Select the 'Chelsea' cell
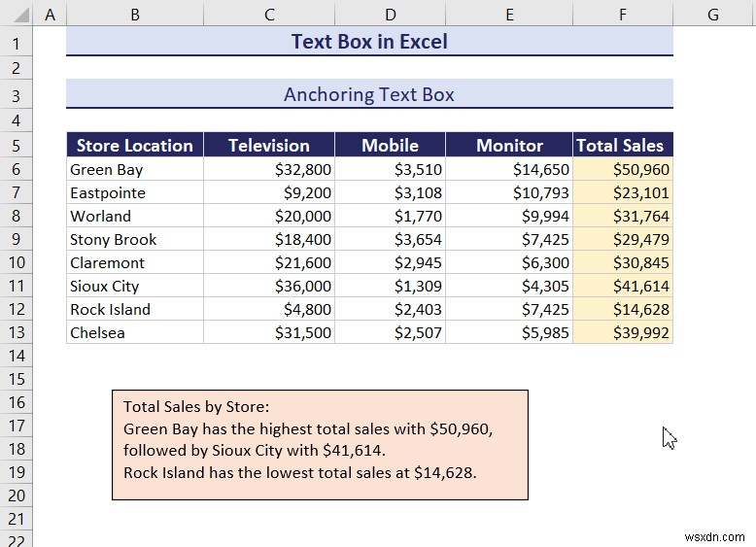The image size is (756, 547). click(135, 332)
